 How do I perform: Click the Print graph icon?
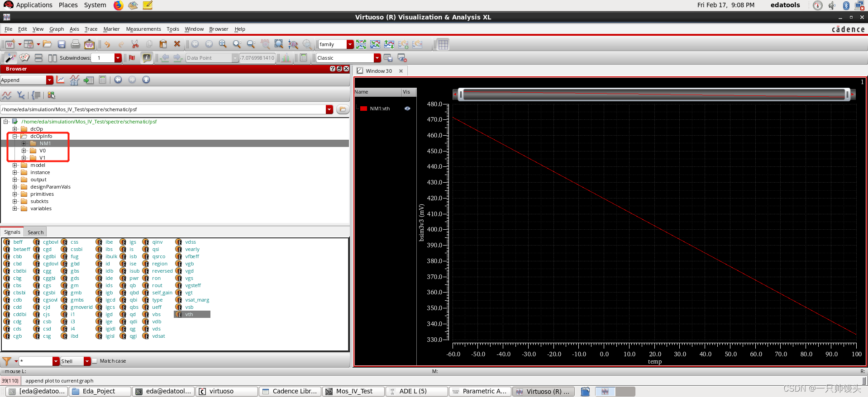point(76,44)
